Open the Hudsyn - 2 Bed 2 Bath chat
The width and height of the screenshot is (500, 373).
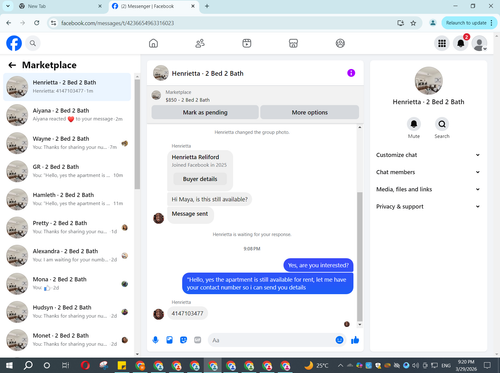(x=67, y=312)
